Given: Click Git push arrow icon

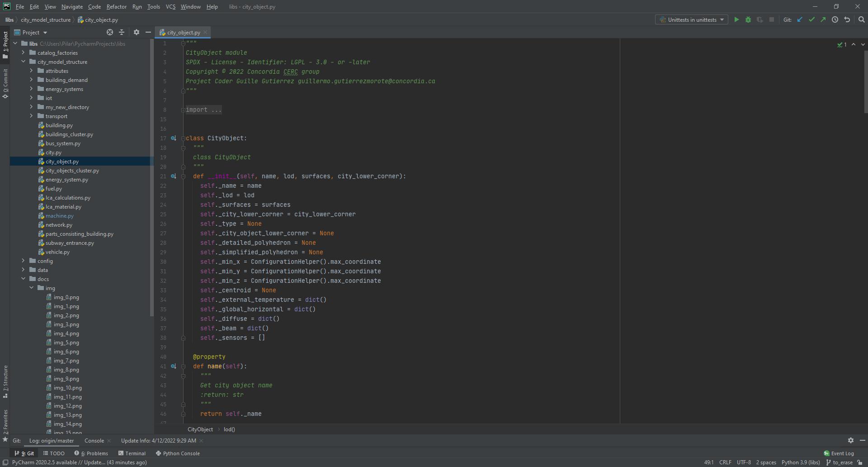Looking at the screenshot, I should (823, 19).
